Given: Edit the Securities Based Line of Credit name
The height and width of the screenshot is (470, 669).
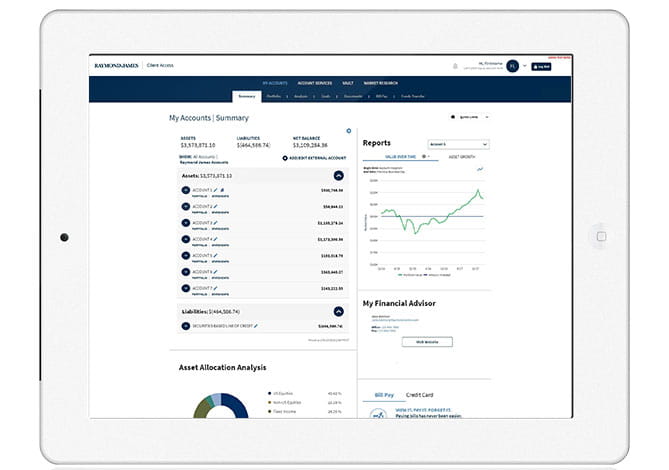Looking at the screenshot, I should [256, 326].
